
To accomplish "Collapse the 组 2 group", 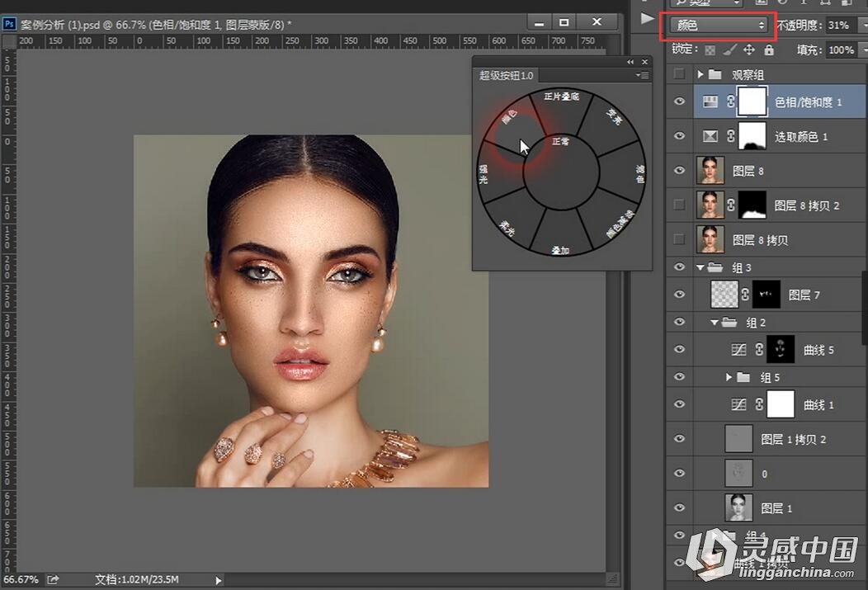I will 715,322.
